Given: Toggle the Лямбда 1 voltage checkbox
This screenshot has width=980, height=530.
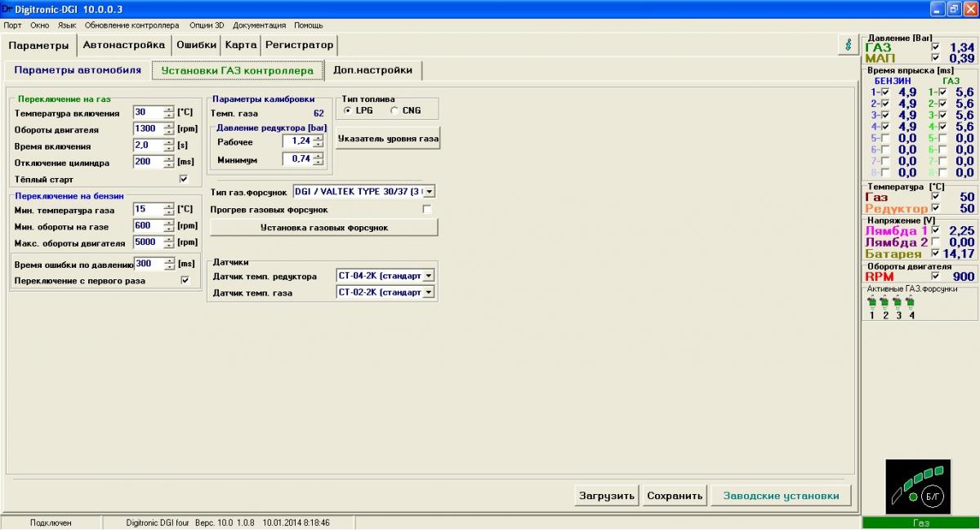Looking at the screenshot, I should click(x=936, y=231).
